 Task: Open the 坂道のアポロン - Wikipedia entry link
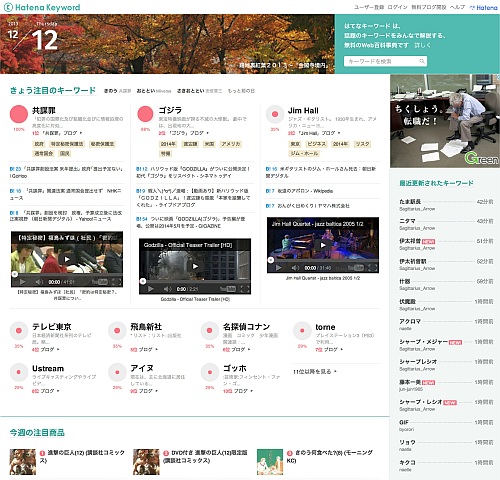(x=305, y=191)
